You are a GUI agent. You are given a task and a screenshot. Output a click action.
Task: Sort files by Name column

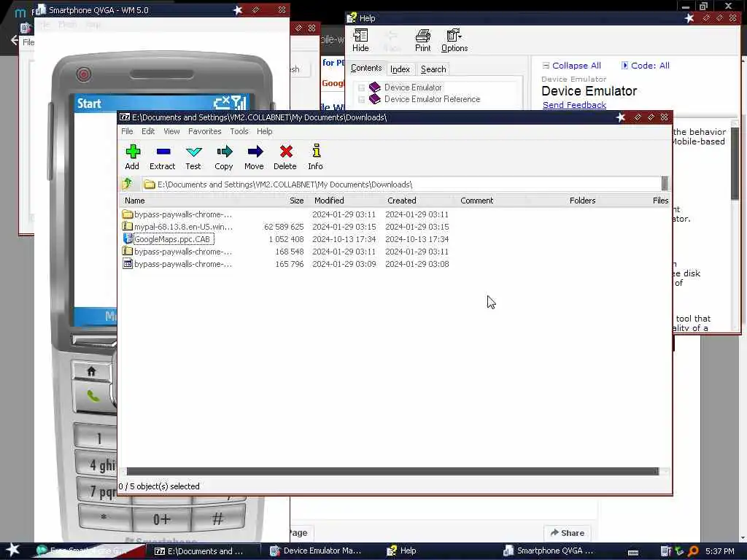coord(135,201)
